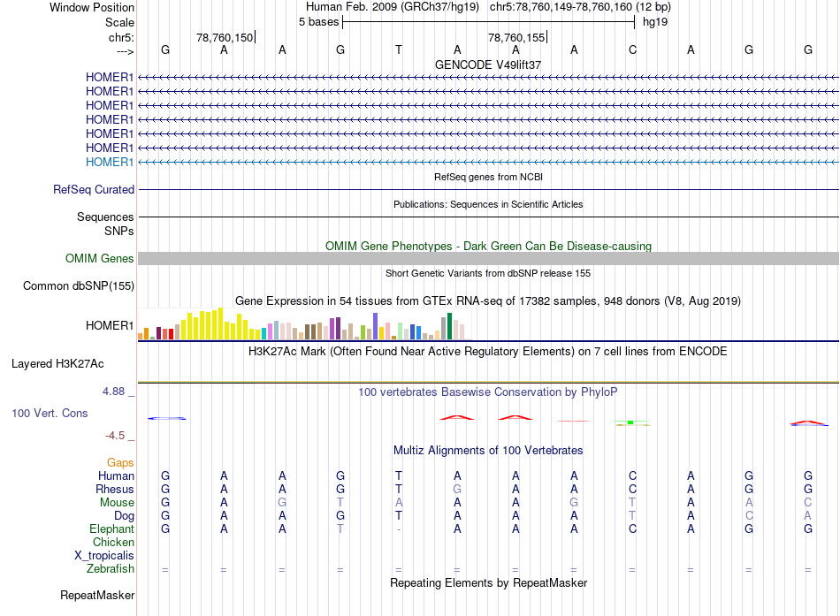Click the chr5:78,760,149-78,760,160 (12 bp) position text
Viewport: 840px width, 616px height.
[580, 7]
